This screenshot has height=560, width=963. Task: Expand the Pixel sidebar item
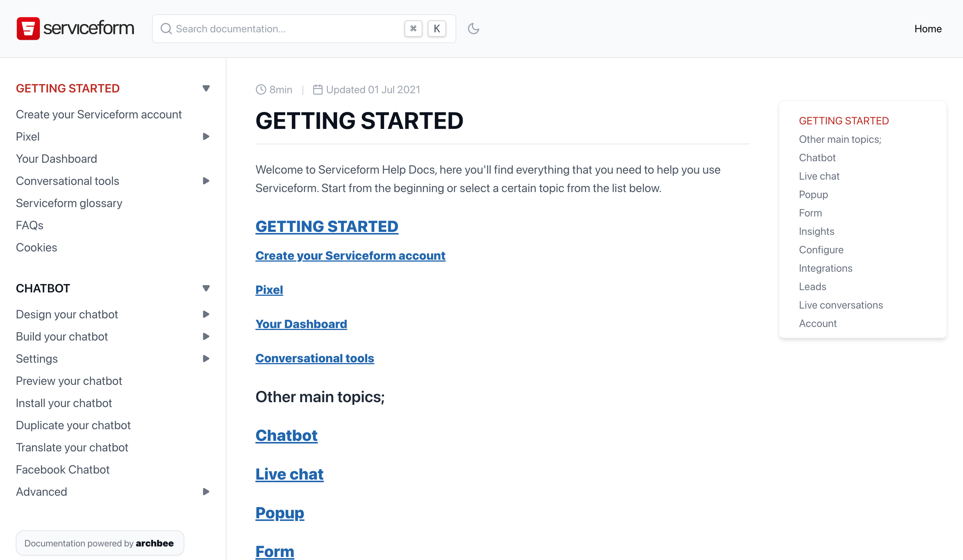pyautogui.click(x=206, y=137)
